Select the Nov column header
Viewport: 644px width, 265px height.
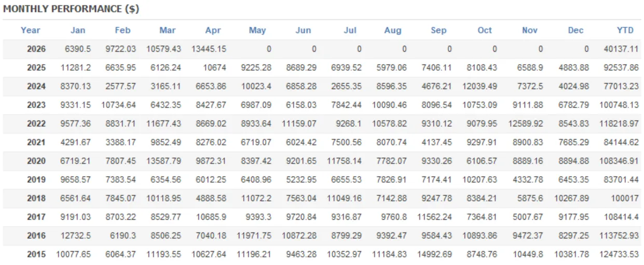click(530, 30)
